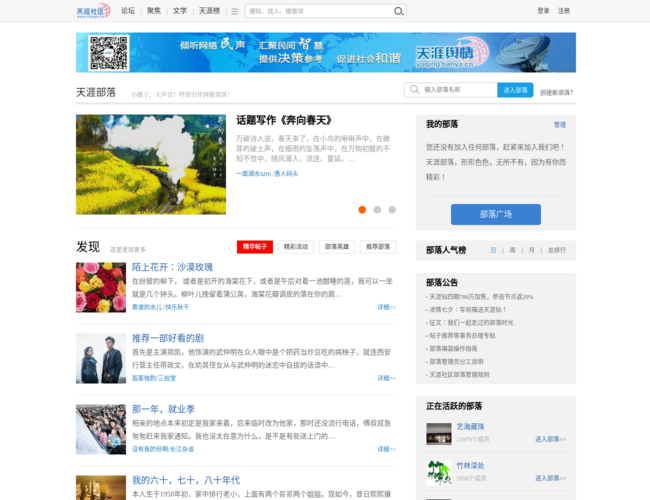Open the steam train rapeseed field image
Screen dimensions: 650x500
[151, 165]
